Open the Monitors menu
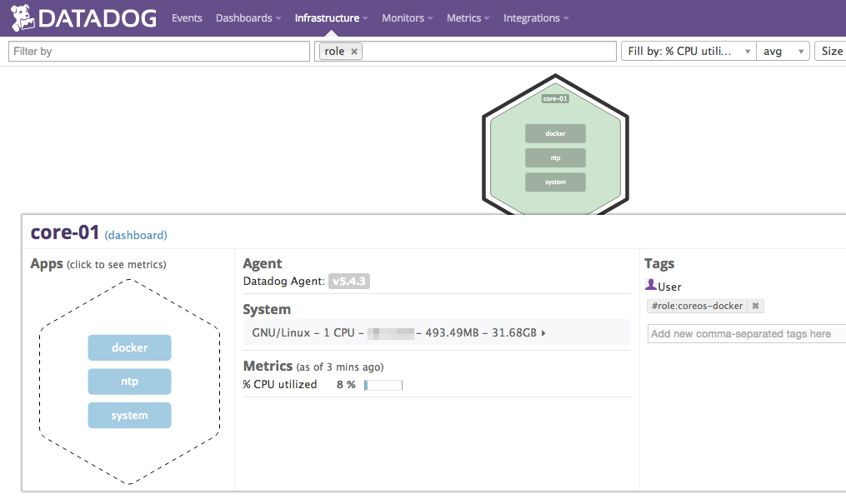Viewport: 846px width, 504px height. point(408,17)
